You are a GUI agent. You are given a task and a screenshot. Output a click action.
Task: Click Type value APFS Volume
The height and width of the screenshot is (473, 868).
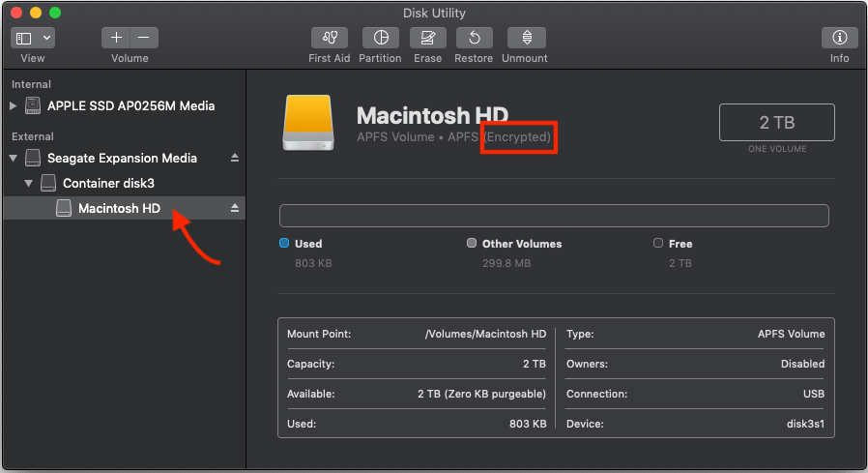[791, 334]
